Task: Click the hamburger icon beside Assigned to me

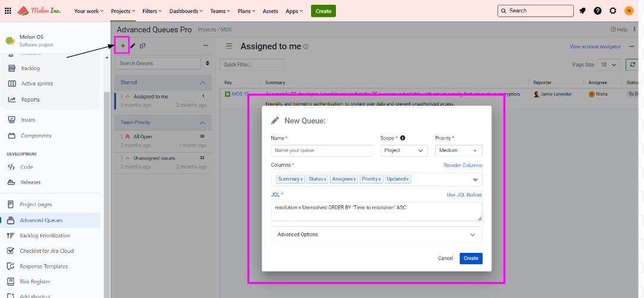Action: click(x=229, y=46)
